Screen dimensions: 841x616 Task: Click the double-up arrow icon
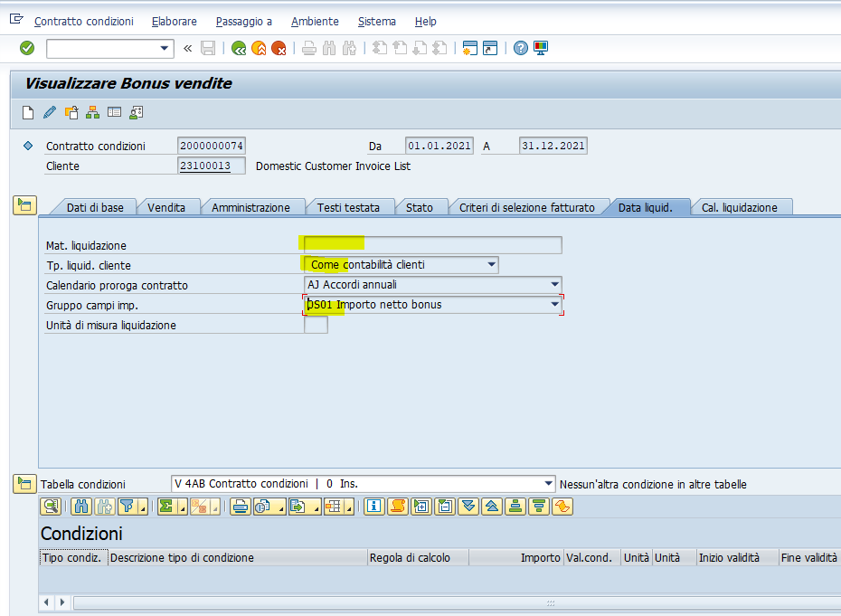[x=492, y=507]
